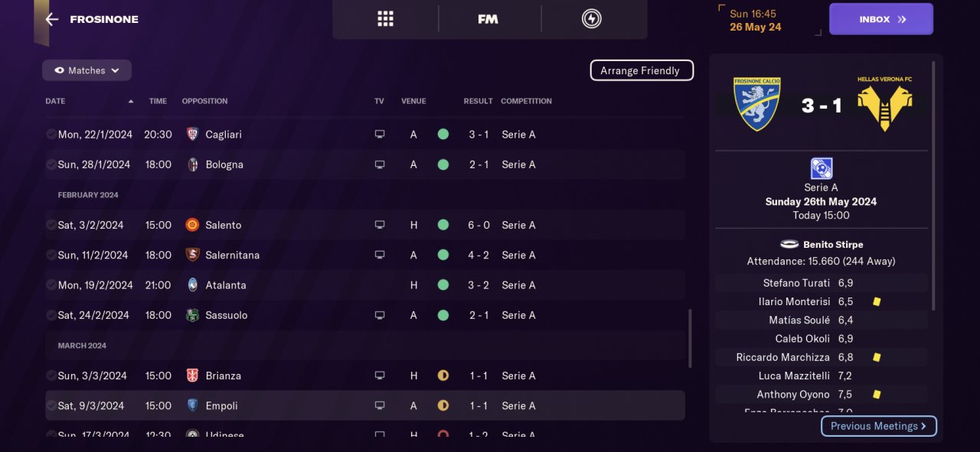
Task: Click the Hellas Verona crest
Action: [884, 106]
